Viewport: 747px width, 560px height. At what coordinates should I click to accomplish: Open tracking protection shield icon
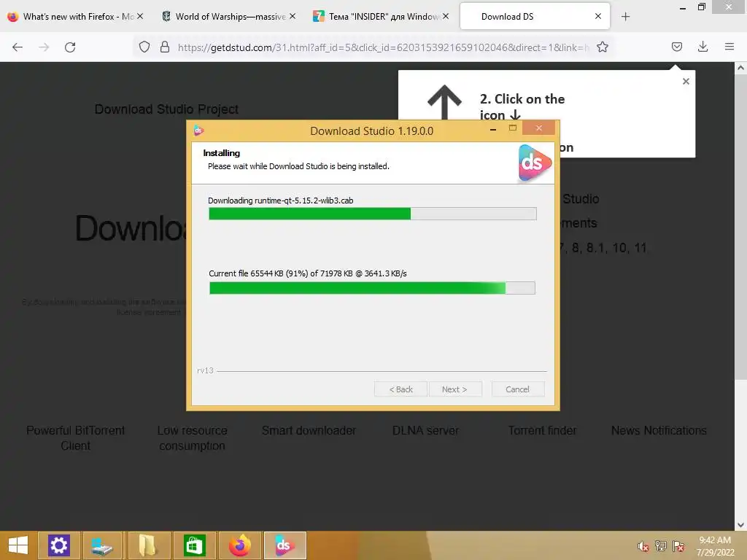point(144,47)
